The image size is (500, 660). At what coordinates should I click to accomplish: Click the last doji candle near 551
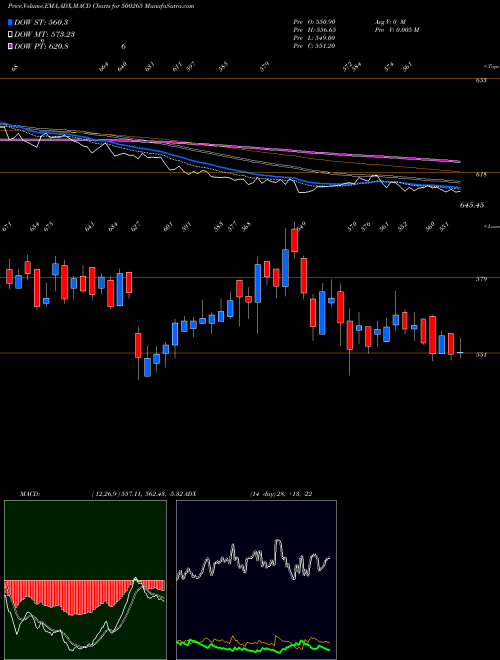(460, 352)
